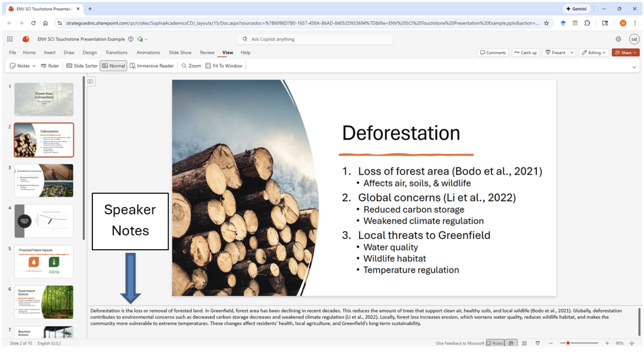Open the File menu
Screen dimensions: 644x352
pos(12,53)
